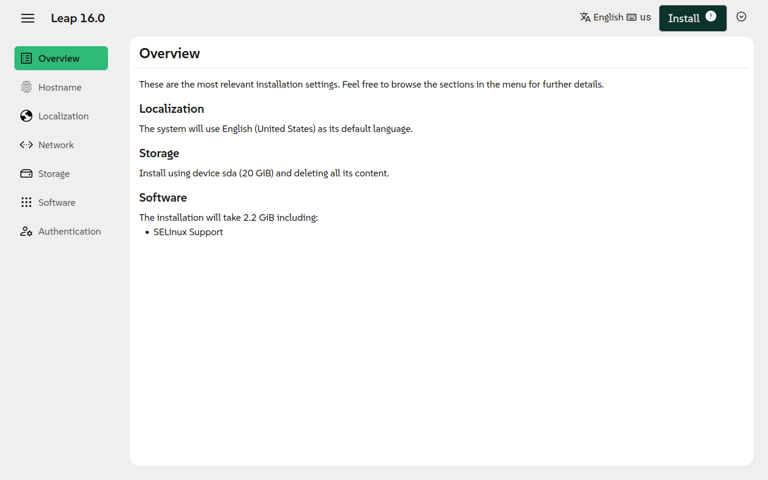Click the Software grid icon in sidebar

tap(26, 202)
